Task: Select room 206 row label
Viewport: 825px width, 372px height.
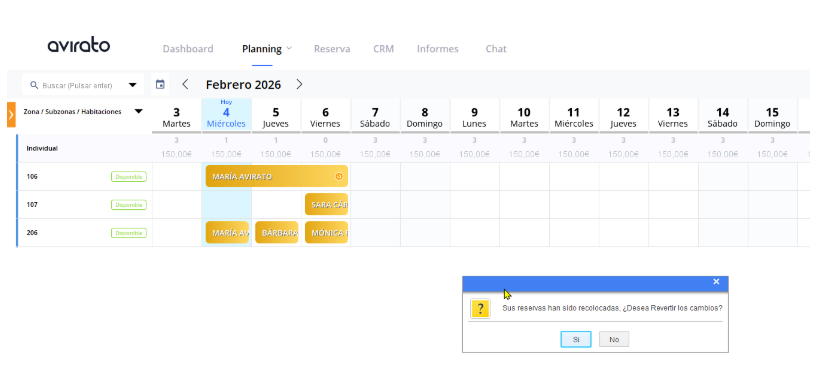Action: tap(32, 233)
